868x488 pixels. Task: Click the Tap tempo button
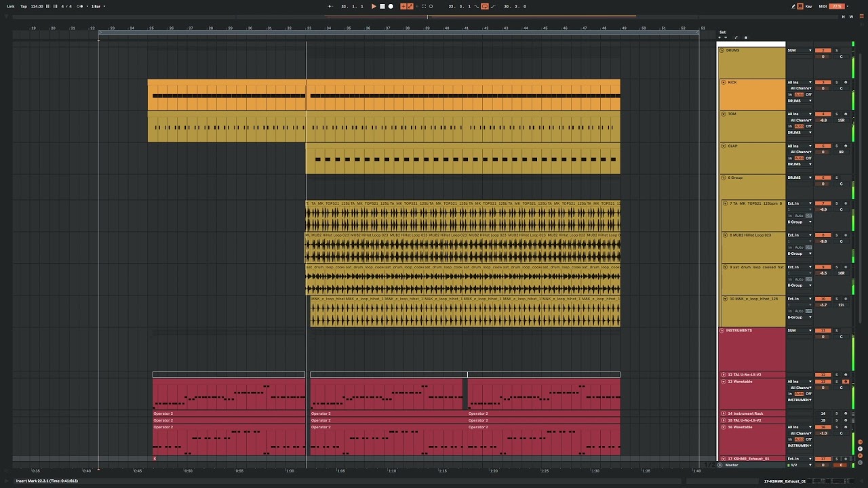(24, 6)
